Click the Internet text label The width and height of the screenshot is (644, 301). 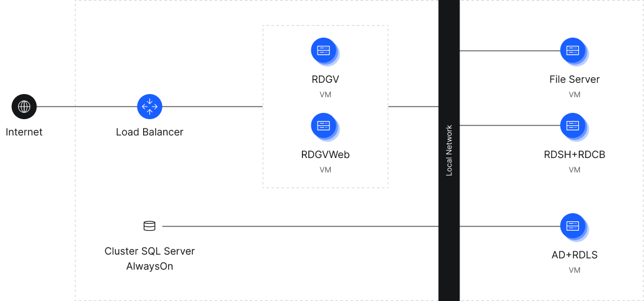click(24, 132)
